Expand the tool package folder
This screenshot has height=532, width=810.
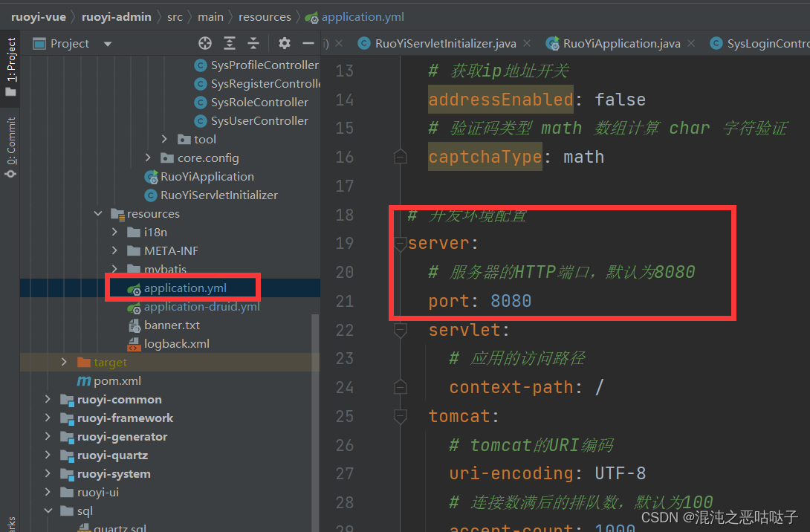pos(164,139)
